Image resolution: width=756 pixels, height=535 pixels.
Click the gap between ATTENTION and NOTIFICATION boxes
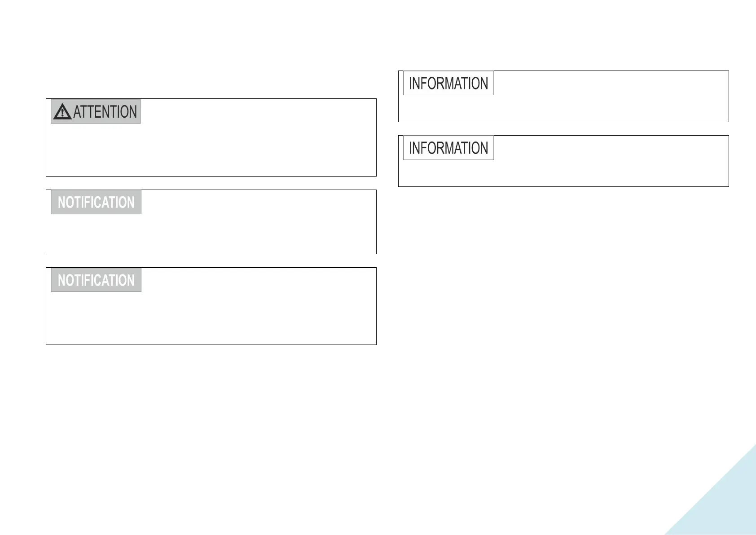point(211,183)
